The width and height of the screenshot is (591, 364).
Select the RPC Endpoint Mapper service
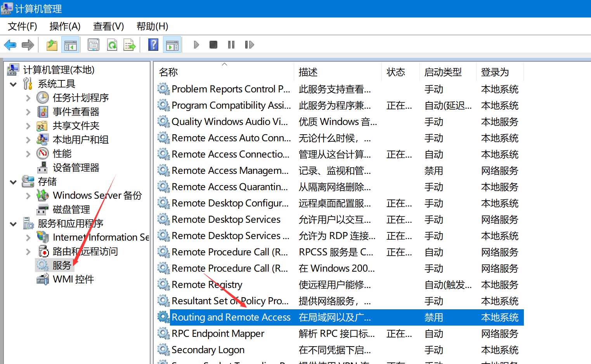(218, 334)
